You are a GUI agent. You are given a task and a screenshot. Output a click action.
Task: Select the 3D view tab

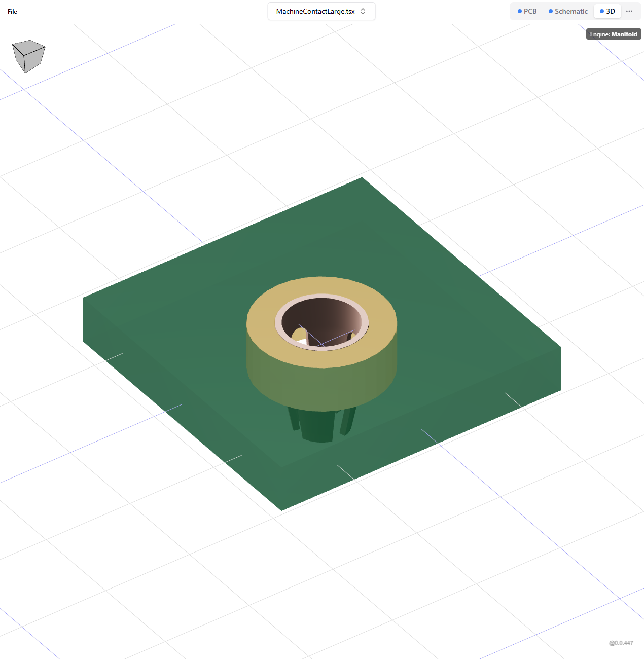[607, 11]
